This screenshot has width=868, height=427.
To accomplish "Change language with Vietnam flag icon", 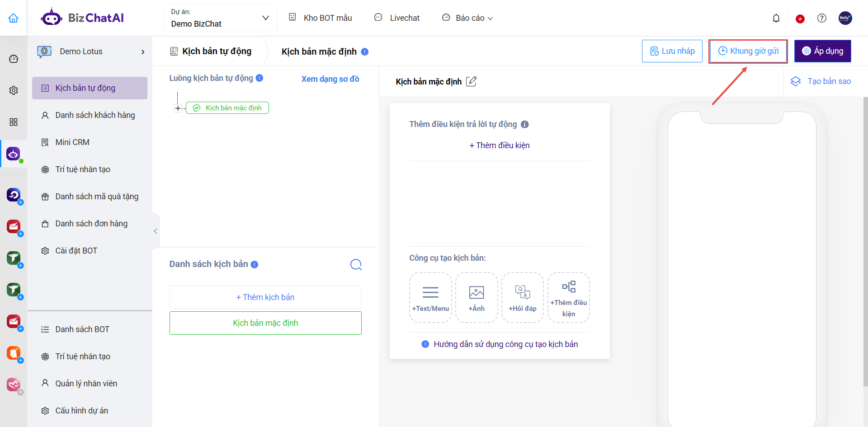I will [800, 19].
